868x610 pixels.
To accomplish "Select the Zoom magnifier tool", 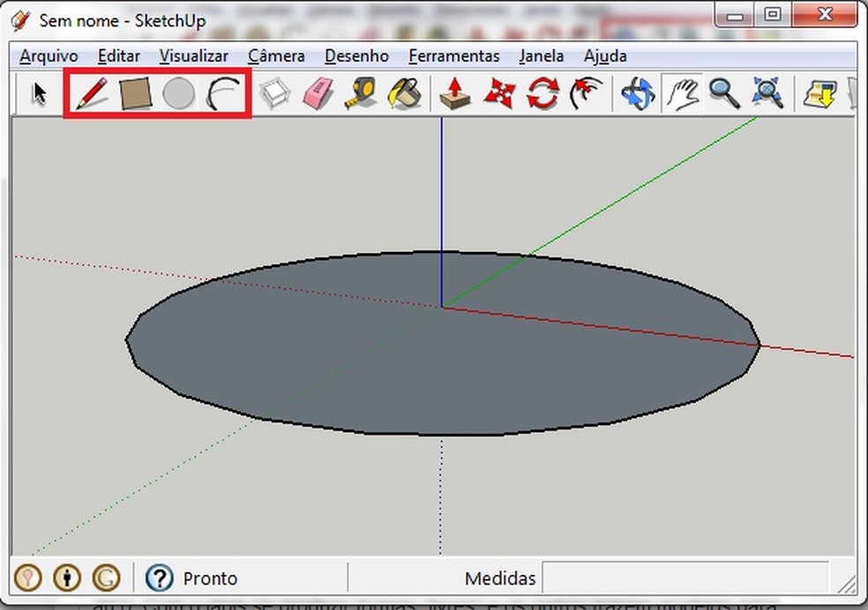I will 724,93.
